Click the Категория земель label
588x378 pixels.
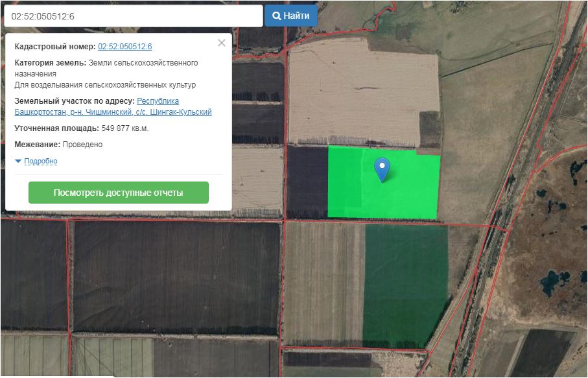pos(51,63)
